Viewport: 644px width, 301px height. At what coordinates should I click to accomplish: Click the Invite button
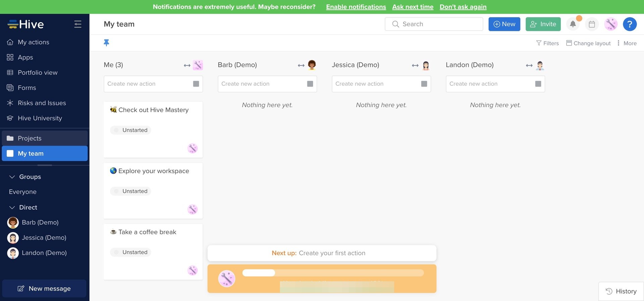(x=543, y=24)
